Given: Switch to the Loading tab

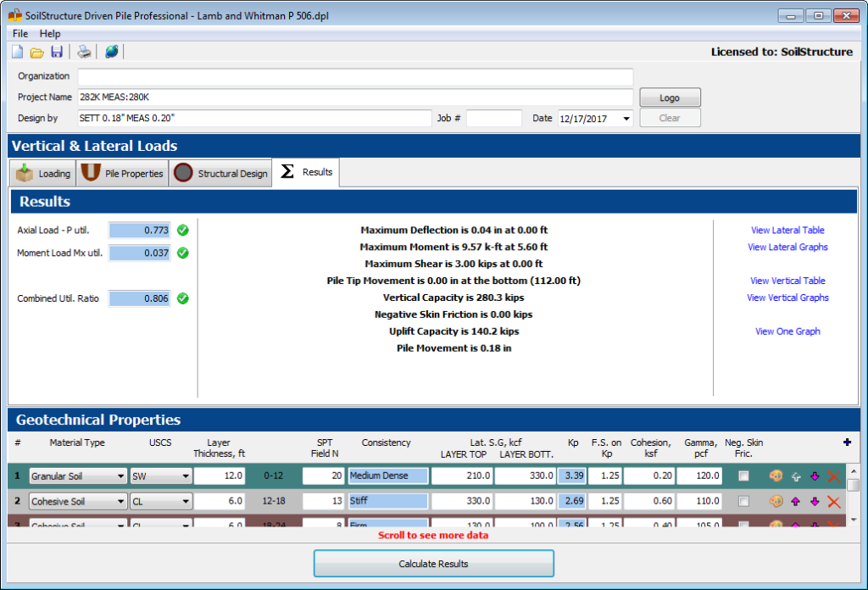Looking at the screenshot, I should coord(42,173).
